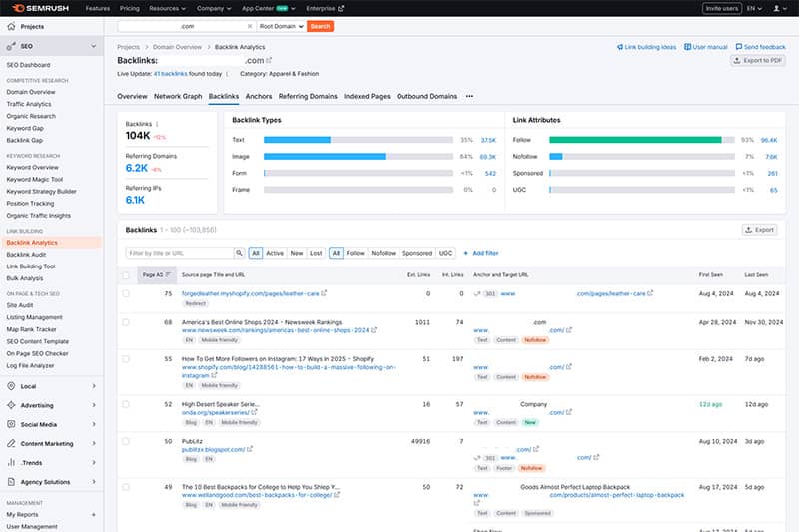Open external link icon next to backlinks domain title

[269, 60]
